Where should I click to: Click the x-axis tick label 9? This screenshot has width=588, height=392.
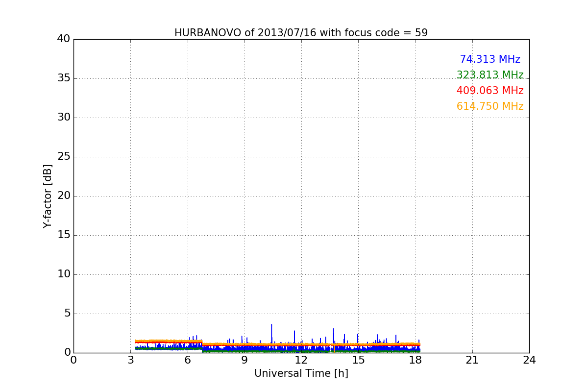(x=245, y=360)
